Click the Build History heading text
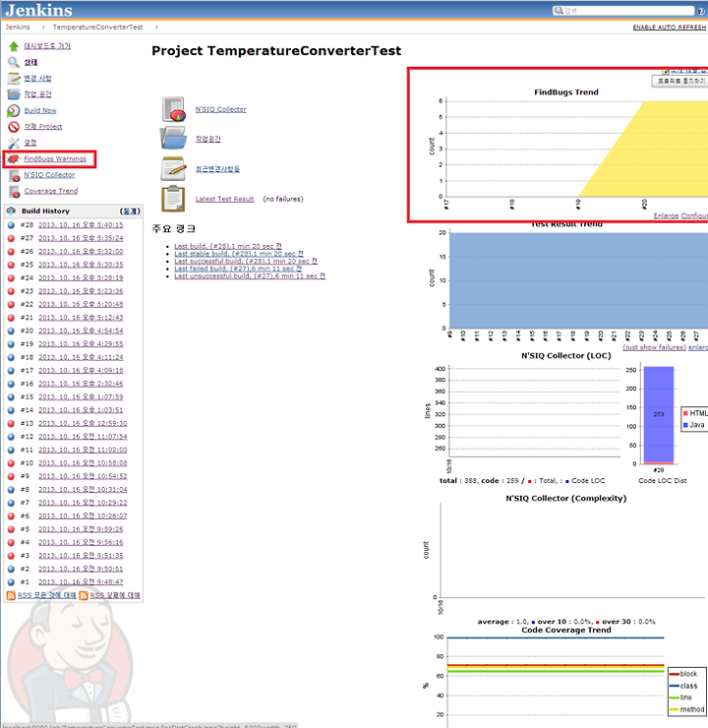Viewport: 708px width, 728px height. click(x=45, y=212)
